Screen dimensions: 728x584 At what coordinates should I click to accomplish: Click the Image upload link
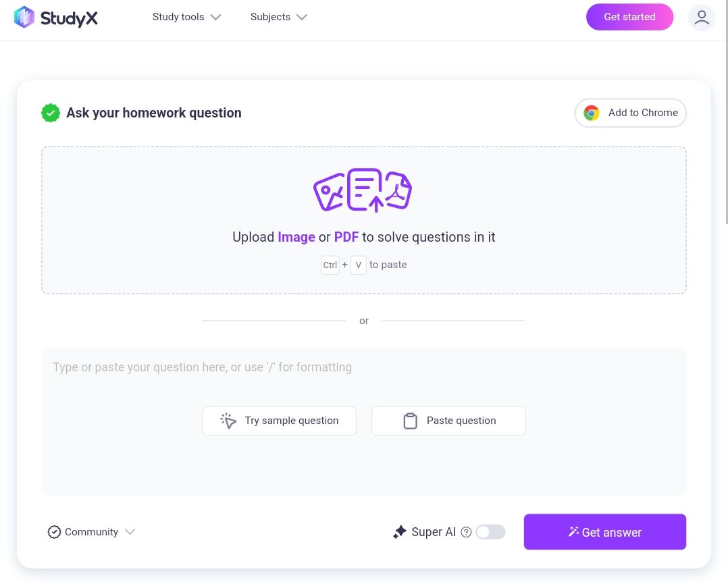point(296,237)
